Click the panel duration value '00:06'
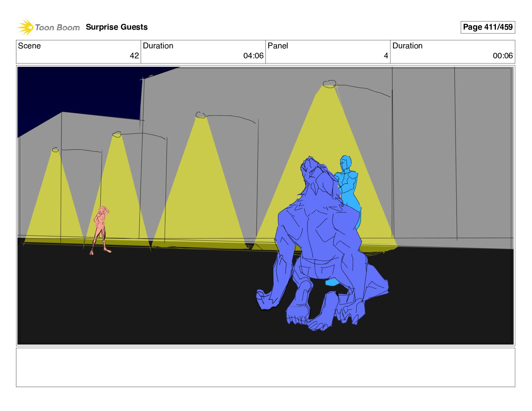 pos(503,56)
